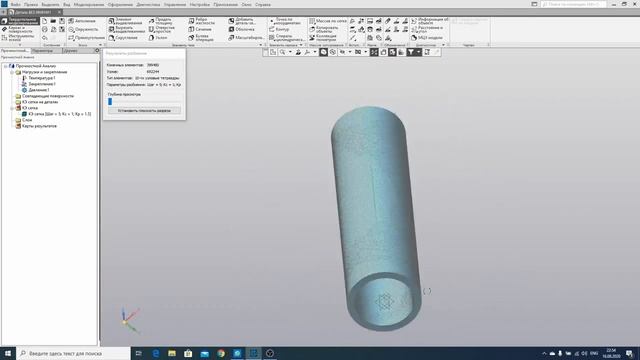Viewport: 640px width, 360px height.
Task: Select Отверстие простое tool
Action: click(162, 29)
